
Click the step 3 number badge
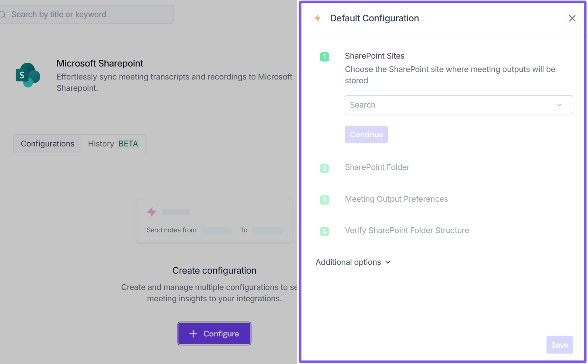pos(325,200)
